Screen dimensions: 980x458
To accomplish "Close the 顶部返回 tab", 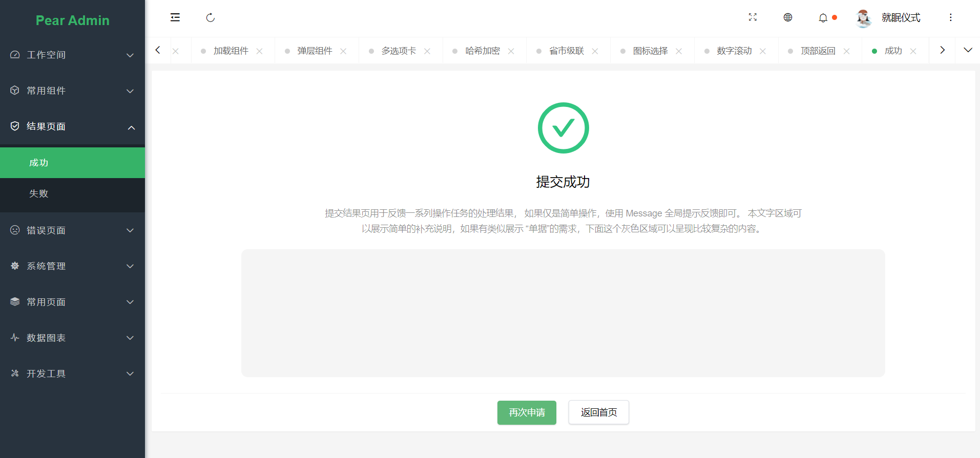I will pos(847,51).
